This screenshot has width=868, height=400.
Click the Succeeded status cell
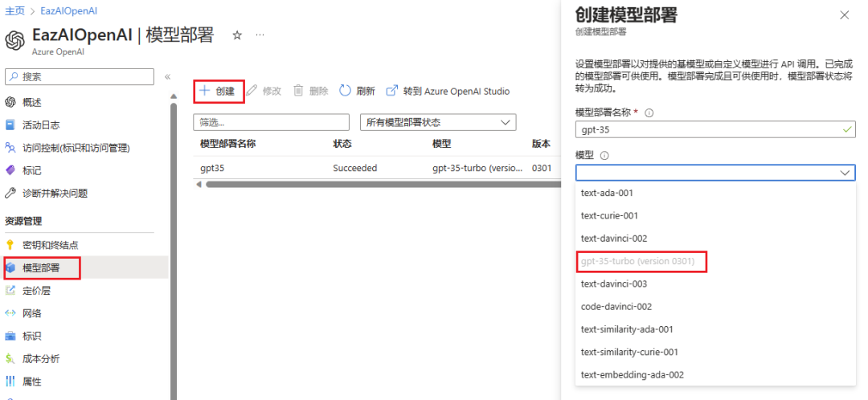click(355, 168)
